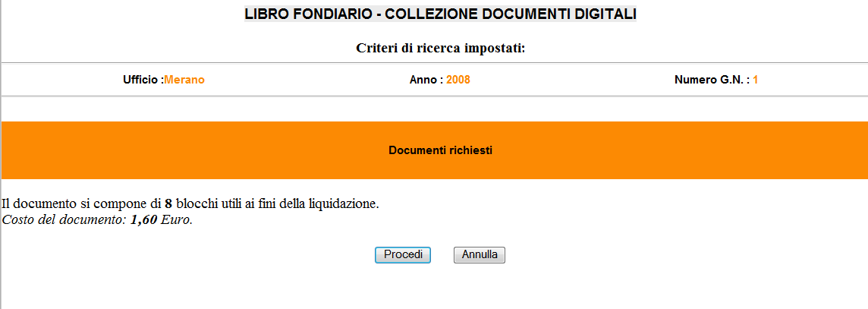This screenshot has height=309, width=868.
Task: Click the Ufficio field label
Action: pyautogui.click(x=143, y=80)
